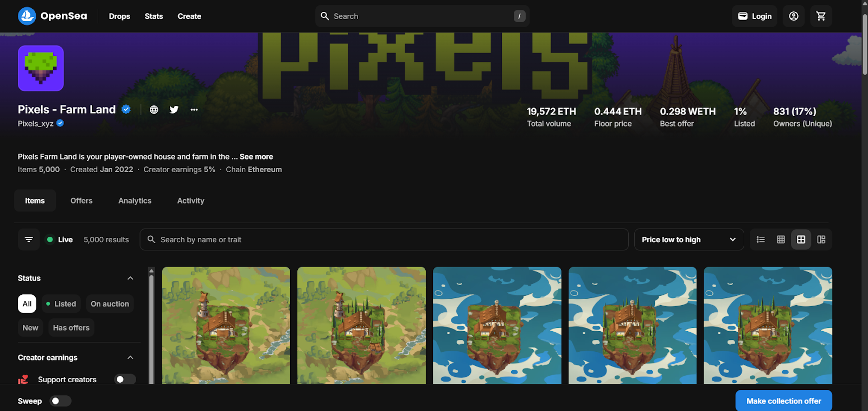This screenshot has height=411, width=868.
Task: Focus the Search by name or trait field
Action: coord(384,239)
